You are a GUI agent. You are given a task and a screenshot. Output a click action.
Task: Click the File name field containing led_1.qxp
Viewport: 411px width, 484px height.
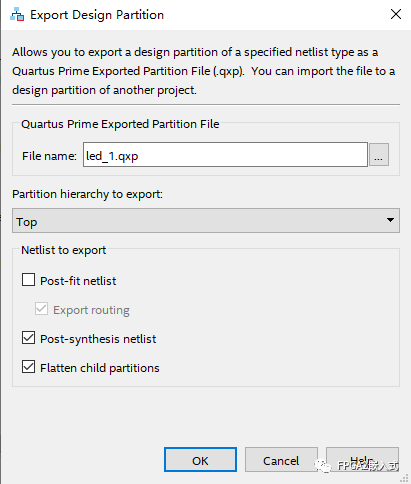coord(225,155)
